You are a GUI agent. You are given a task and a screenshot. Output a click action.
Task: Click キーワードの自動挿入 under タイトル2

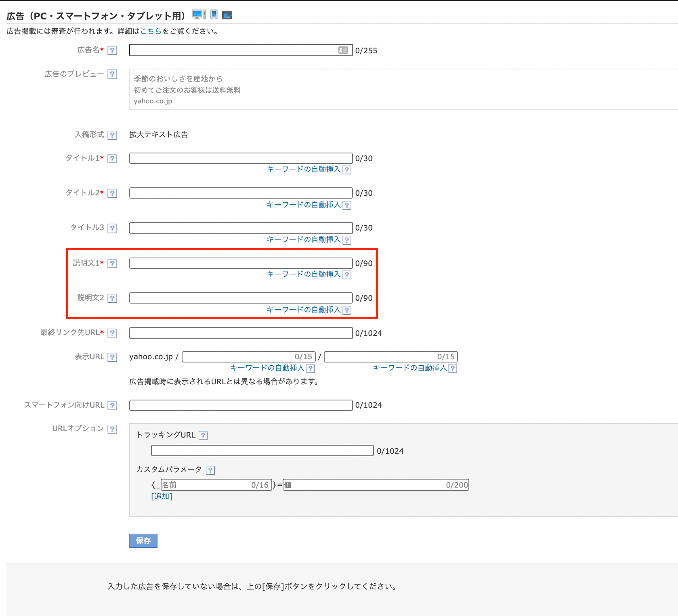click(304, 205)
